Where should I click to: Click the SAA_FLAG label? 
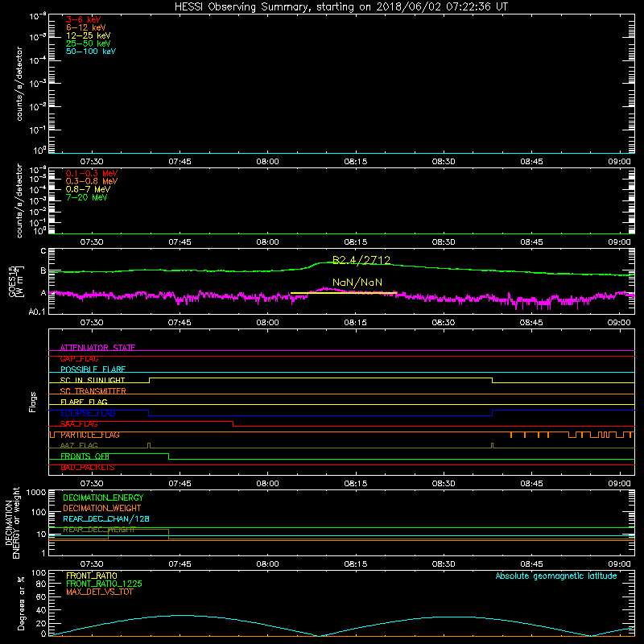79,424
